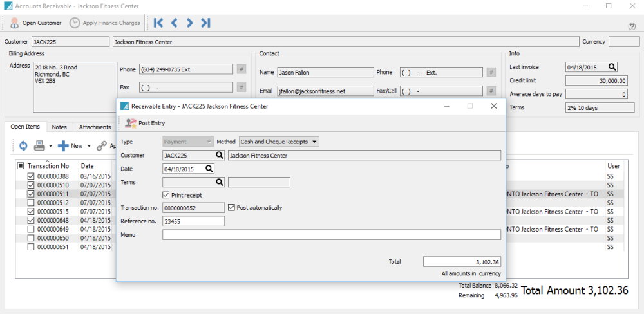
Task: Open the Terms lookup magnifier in dialog
Action: (220, 182)
